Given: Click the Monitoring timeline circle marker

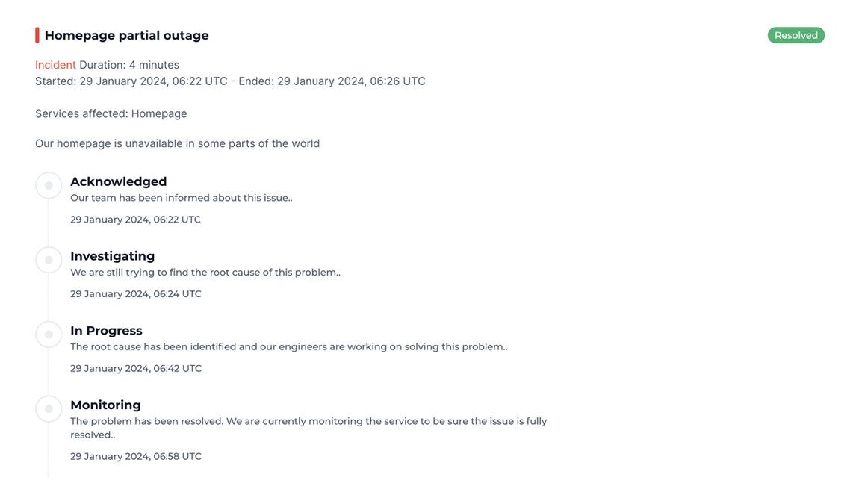Looking at the screenshot, I should (x=49, y=409).
